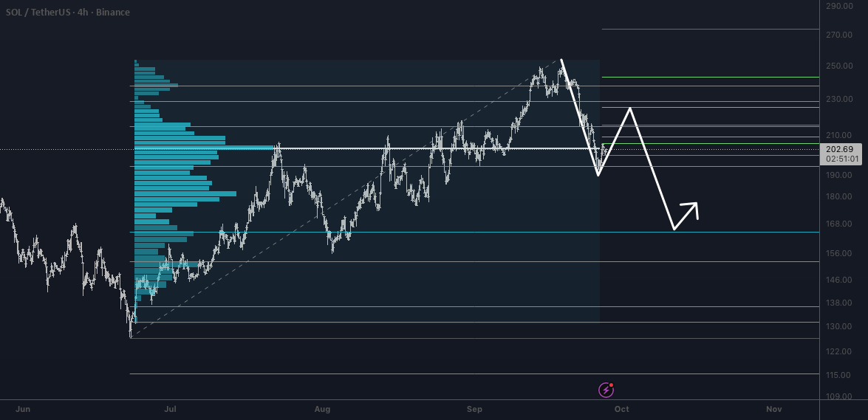Screen dimensions: 868x420
Task: Select the lowest horizontal line near 115
Action: click(x=474, y=374)
